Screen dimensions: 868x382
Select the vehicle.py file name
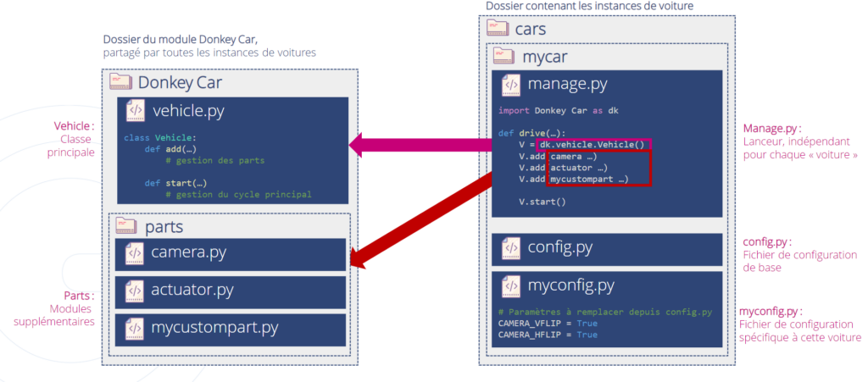click(x=189, y=111)
